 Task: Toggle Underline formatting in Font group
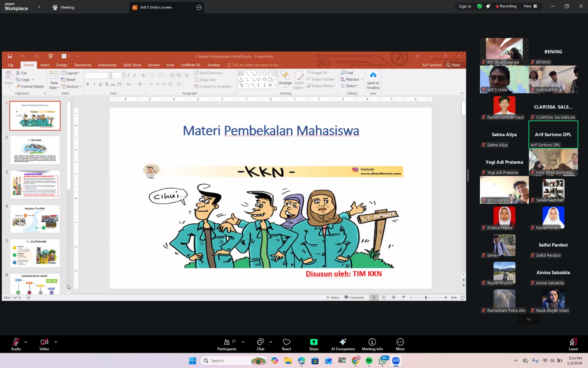tap(100, 84)
